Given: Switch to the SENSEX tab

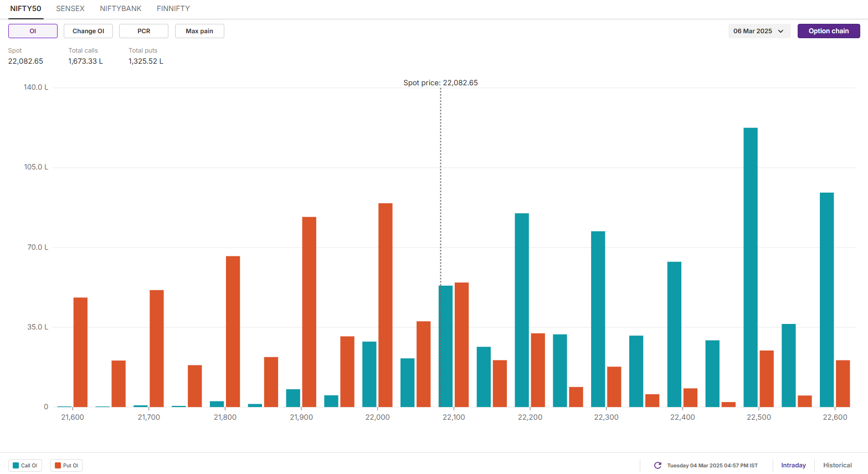Looking at the screenshot, I should 70,9.
